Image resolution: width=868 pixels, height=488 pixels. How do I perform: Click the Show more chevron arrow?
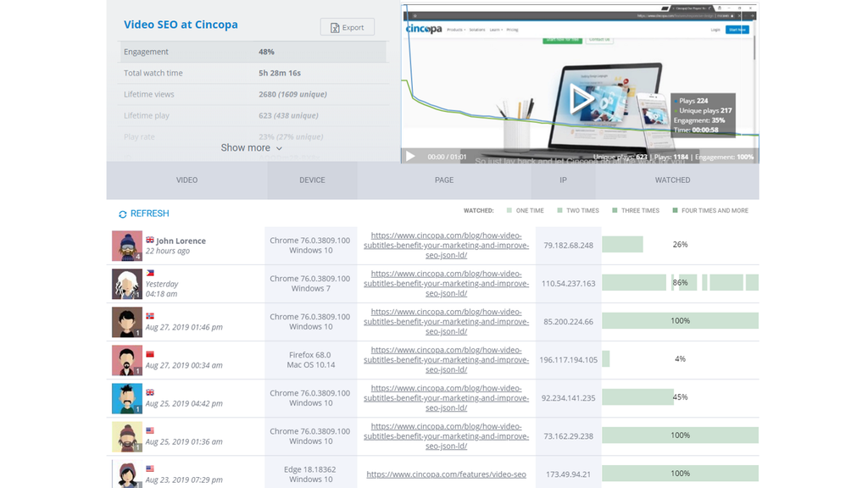[x=279, y=148]
